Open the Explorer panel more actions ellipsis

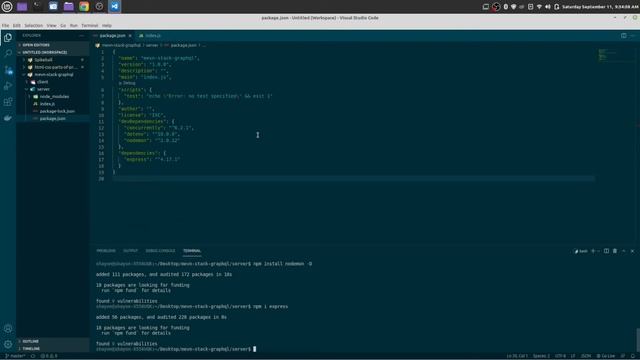pyautogui.click(x=82, y=36)
